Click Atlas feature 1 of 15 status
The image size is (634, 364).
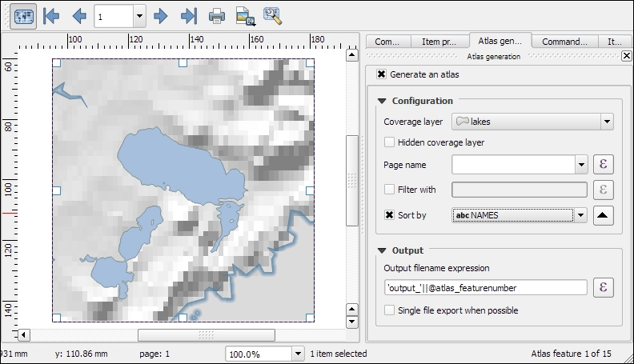click(571, 354)
